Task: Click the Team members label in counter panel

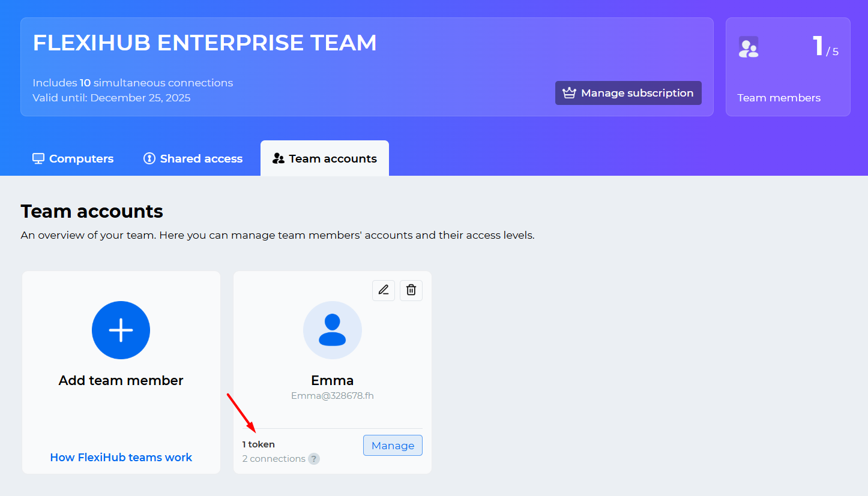Action: click(x=779, y=98)
